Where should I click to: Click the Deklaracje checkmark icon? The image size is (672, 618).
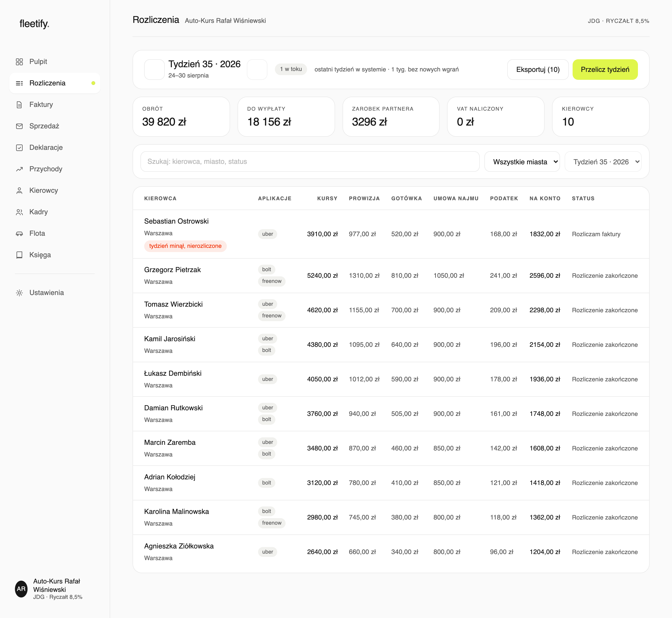coord(19,147)
